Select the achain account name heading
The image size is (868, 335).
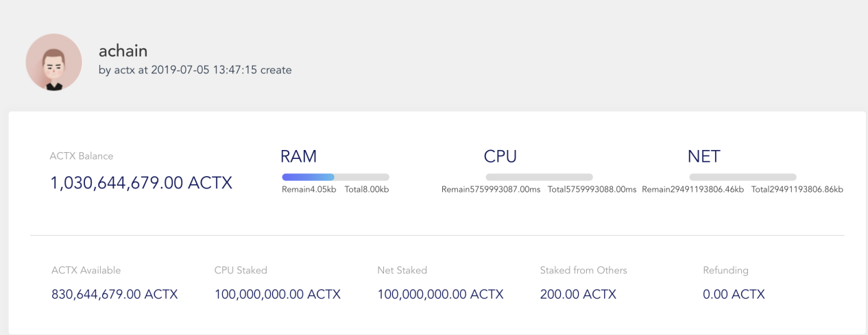pyautogui.click(x=123, y=50)
